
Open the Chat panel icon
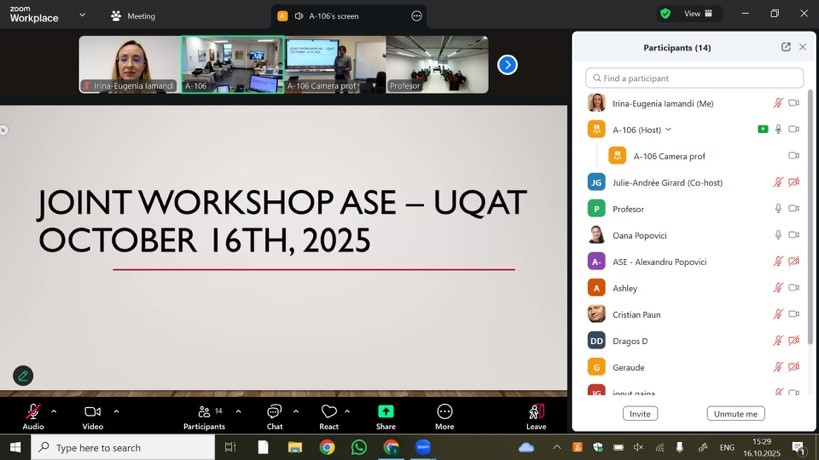(x=274, y=412)
